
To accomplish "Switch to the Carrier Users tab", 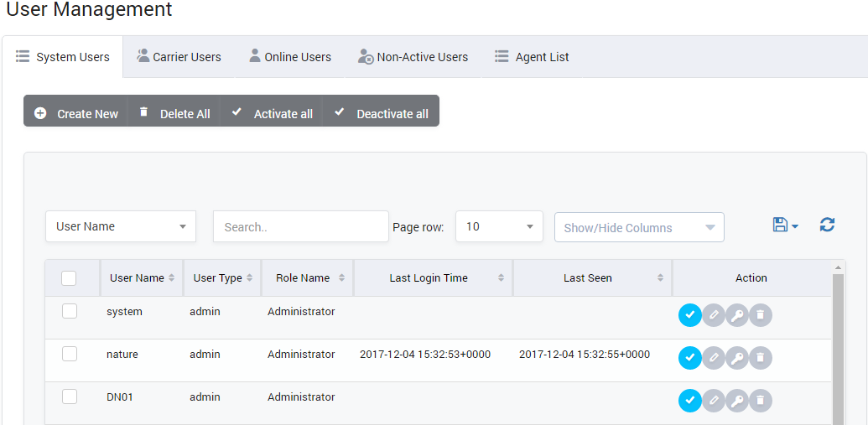I will (179, 57).
